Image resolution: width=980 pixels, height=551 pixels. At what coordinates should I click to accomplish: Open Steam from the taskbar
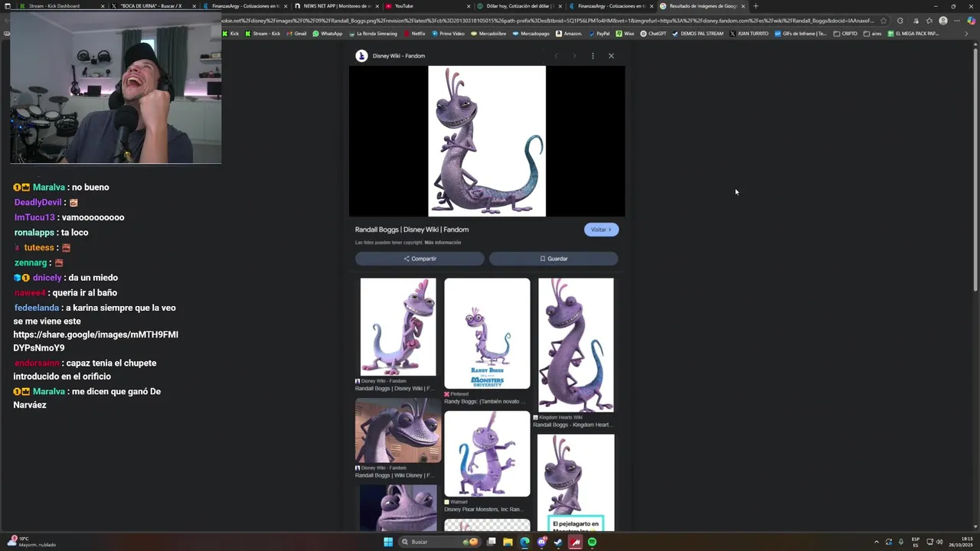point(559,542)
